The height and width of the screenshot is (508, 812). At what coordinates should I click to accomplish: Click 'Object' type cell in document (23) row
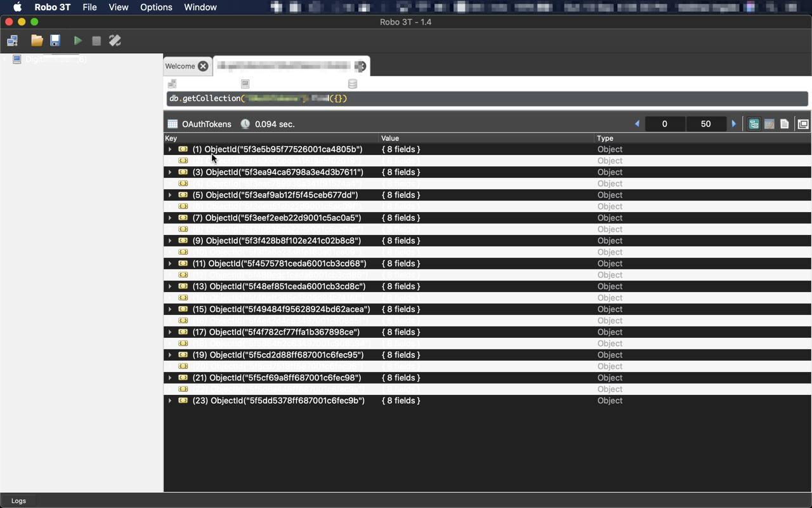[610, 401]
